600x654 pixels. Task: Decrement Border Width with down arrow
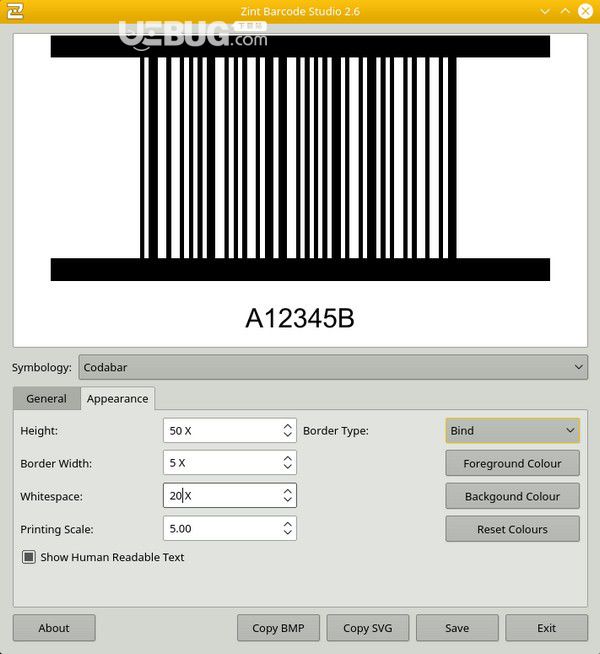[x=287, y=467]
